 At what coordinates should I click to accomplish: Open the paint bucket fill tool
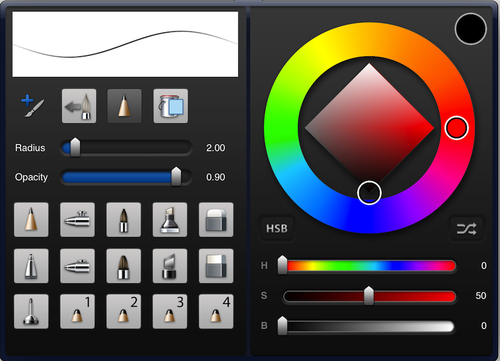click(x=171, y=106)
